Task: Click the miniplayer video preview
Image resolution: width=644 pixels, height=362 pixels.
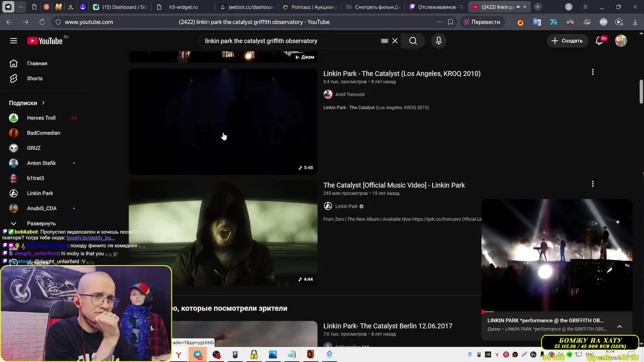Action: coord(556,255)
